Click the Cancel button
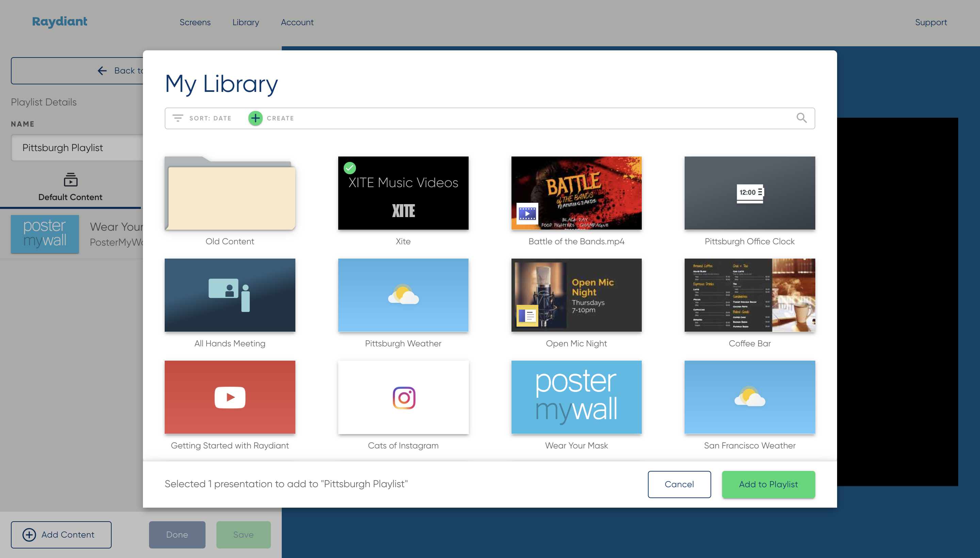Viewport: 980px width, 558px height. (679, 484)
